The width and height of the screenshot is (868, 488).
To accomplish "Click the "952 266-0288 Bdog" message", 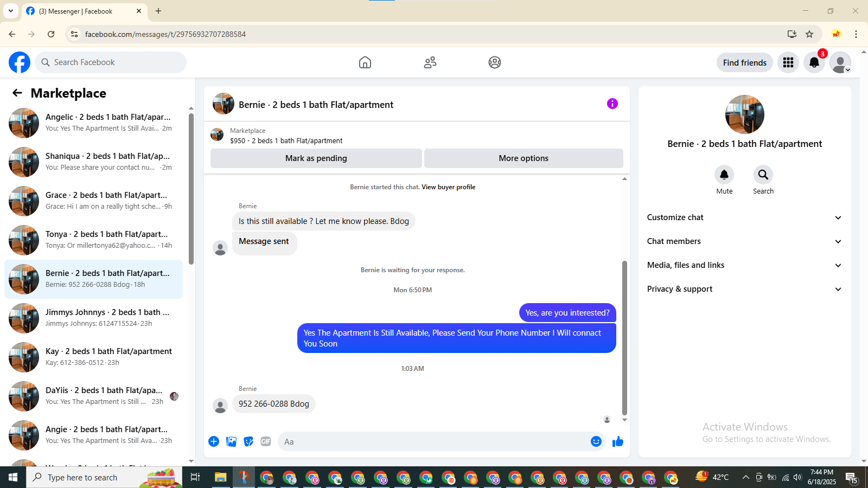I will tap(274, 404).
